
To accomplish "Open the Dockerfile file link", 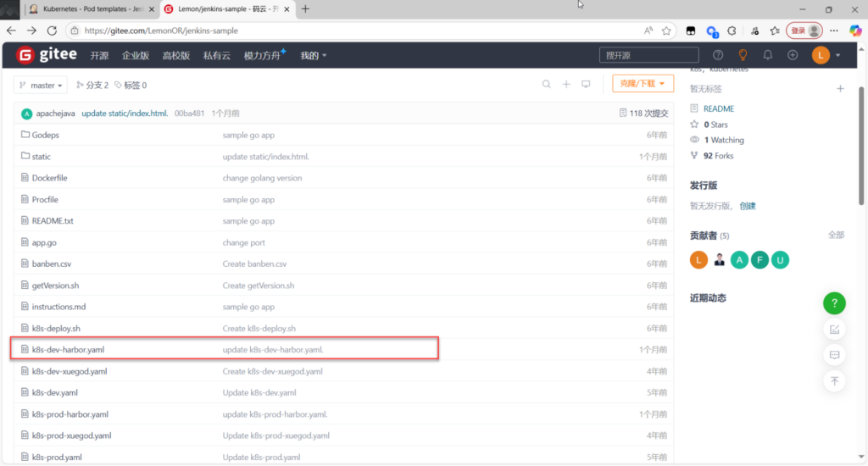I will pos(49,178).
